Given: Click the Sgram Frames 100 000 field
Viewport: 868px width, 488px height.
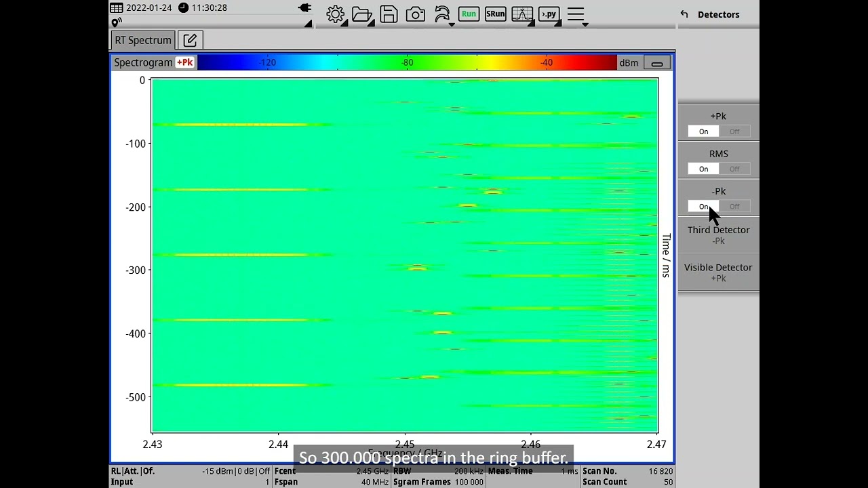Looking at the screenshot, I should [439, 482].
